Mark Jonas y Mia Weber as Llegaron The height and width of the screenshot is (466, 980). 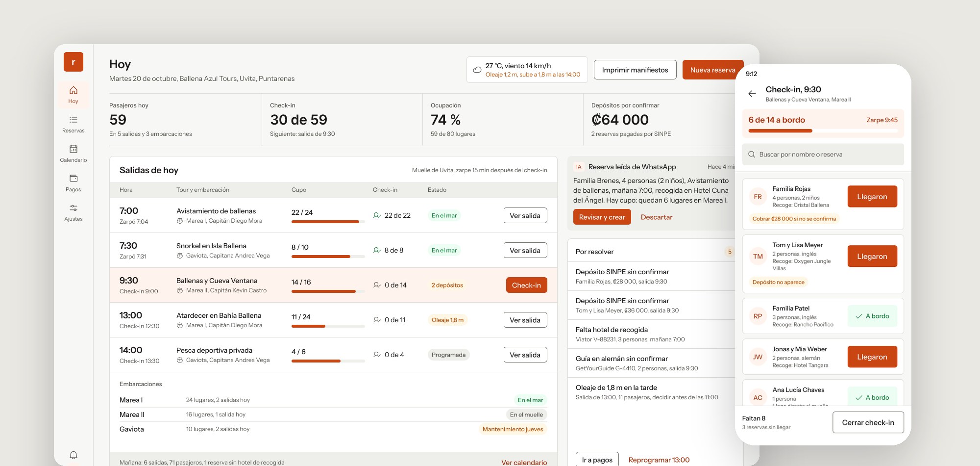coord(872,357)
